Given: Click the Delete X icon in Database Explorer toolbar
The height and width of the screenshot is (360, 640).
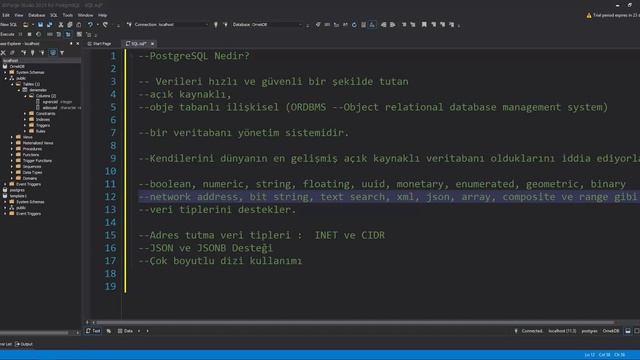Looking at the screenshot, I should [x=3, y=53].
